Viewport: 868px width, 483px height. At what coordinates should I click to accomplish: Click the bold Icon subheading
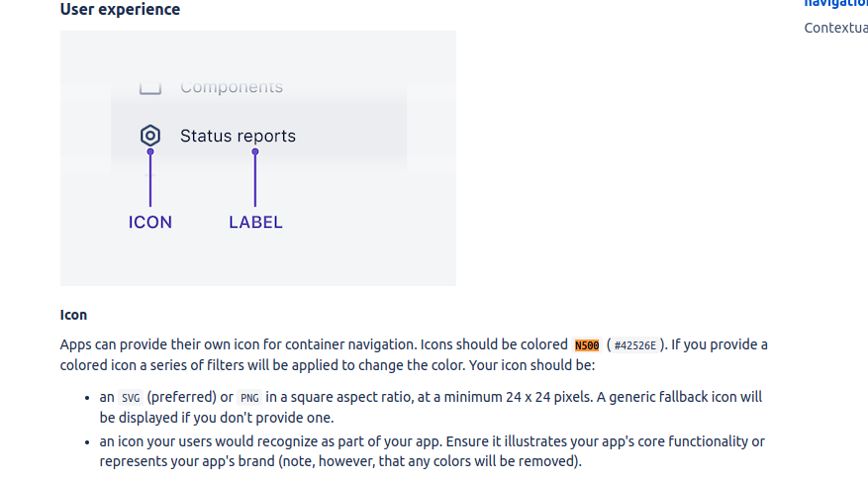pyautogui.click(x=73, y=315)
